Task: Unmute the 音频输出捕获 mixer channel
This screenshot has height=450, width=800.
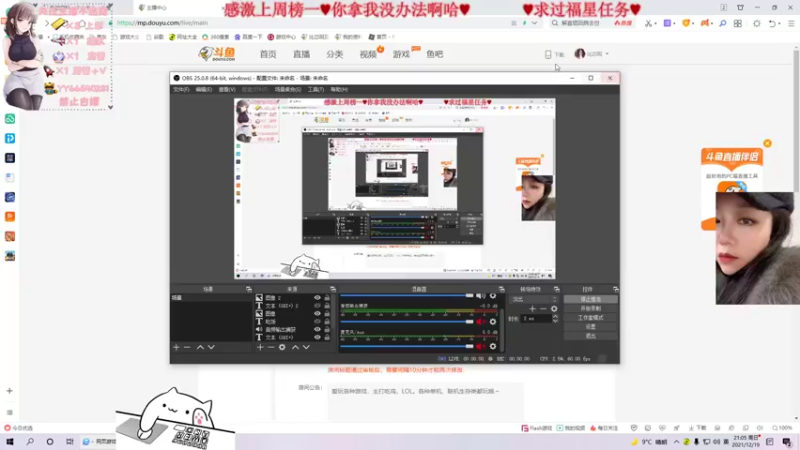Action: coord(480,321)
